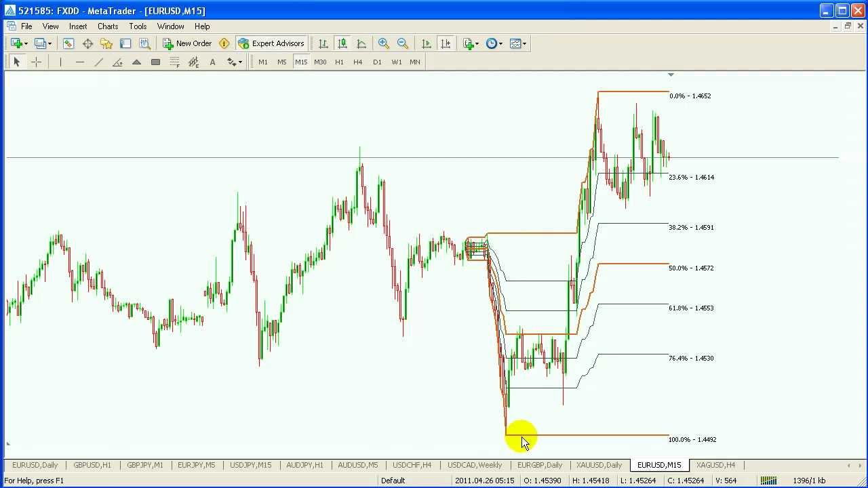Show the Market Watch window
Screen dimensions: 868x488
tap(68, 43)
